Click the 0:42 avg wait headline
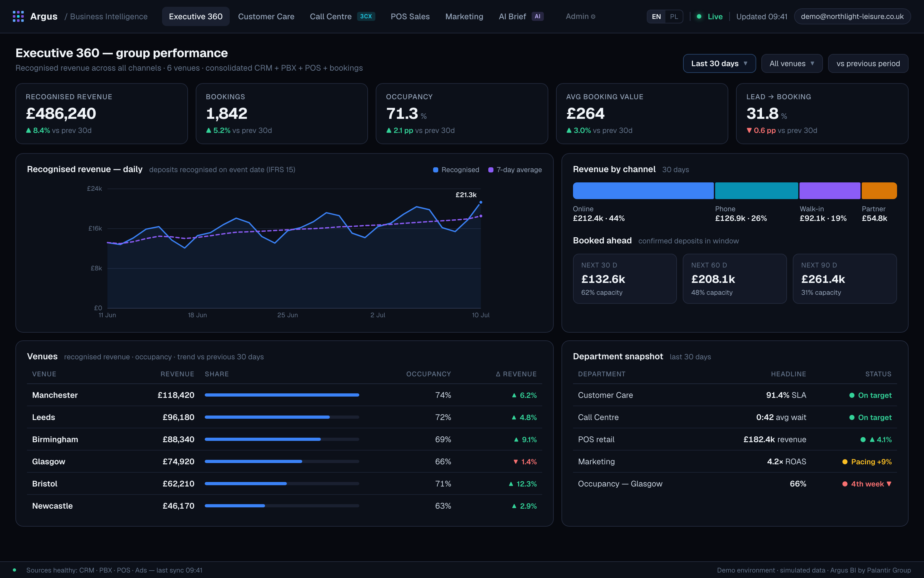This screenshot has height=578, width=924. click(x=781, y=417)
